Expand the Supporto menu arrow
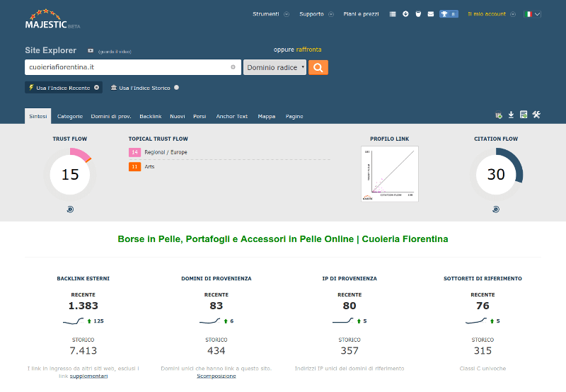Screen dimensions: 566x392 [331, 14]
